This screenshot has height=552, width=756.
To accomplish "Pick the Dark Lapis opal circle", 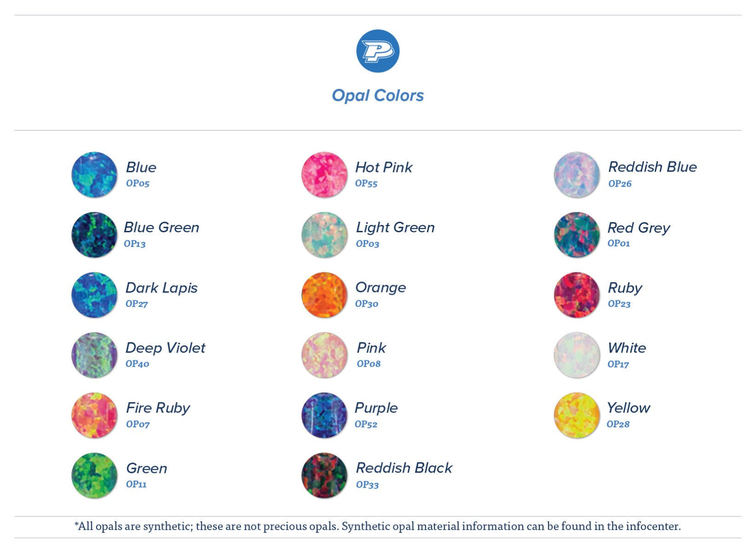I will [94, 295].
